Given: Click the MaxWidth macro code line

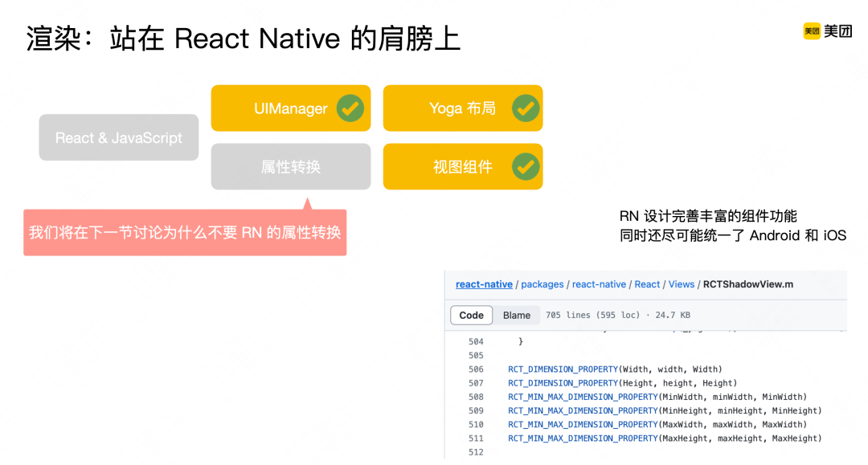Looking at the screenshot, I should point(657,425).
